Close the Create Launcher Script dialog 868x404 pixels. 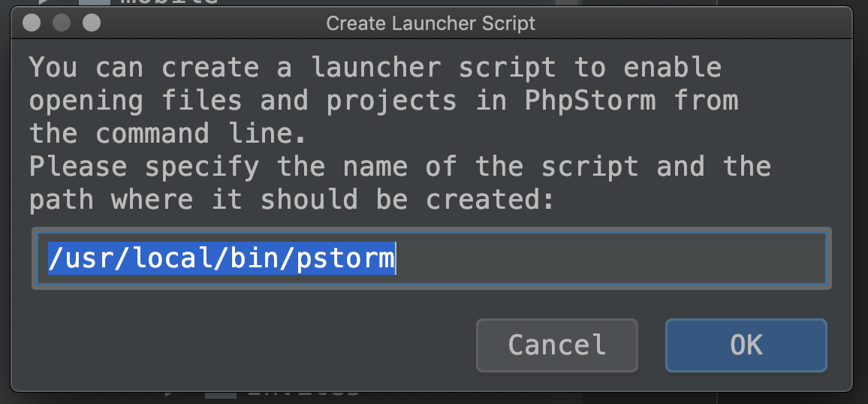pyautogui.click(x=31, y=23)
